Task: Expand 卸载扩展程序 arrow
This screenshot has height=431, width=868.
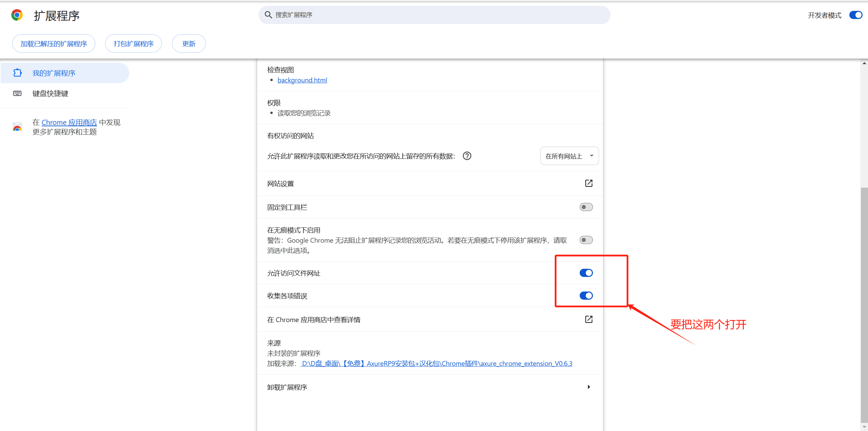Action: pyautogui.click(x=589, y=387)
